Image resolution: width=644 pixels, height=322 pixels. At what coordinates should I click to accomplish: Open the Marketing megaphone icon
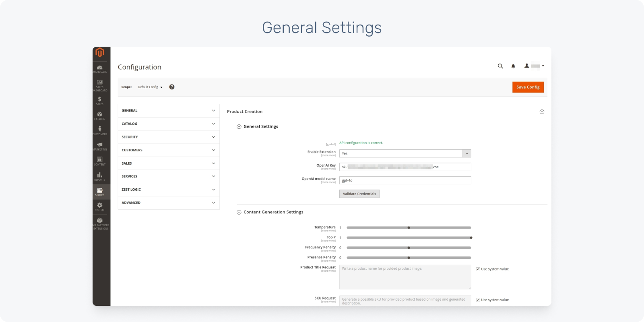99,146
